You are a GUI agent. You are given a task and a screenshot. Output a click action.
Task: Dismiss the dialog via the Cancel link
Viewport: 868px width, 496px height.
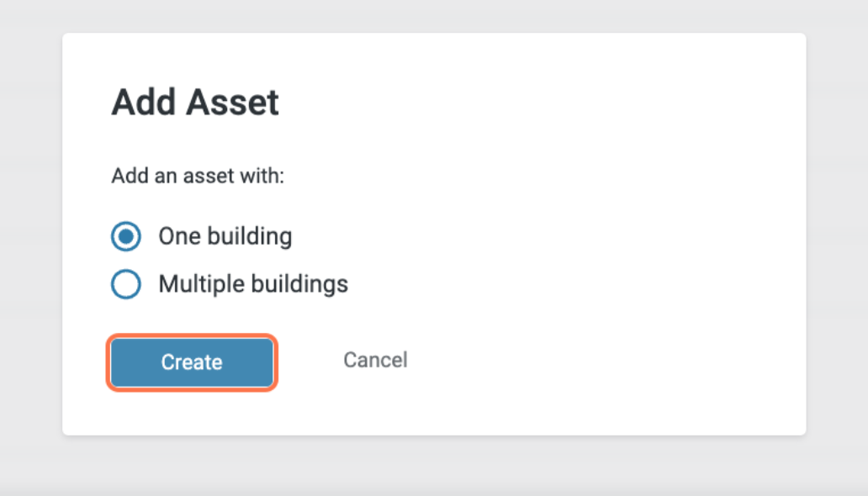pyautogui.click(x=375, y=361)
